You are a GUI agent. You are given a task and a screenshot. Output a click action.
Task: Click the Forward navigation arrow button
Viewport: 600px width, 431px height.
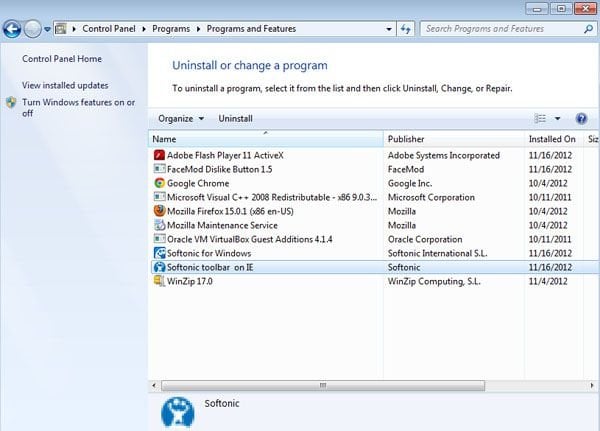click(x=33, y=29)
